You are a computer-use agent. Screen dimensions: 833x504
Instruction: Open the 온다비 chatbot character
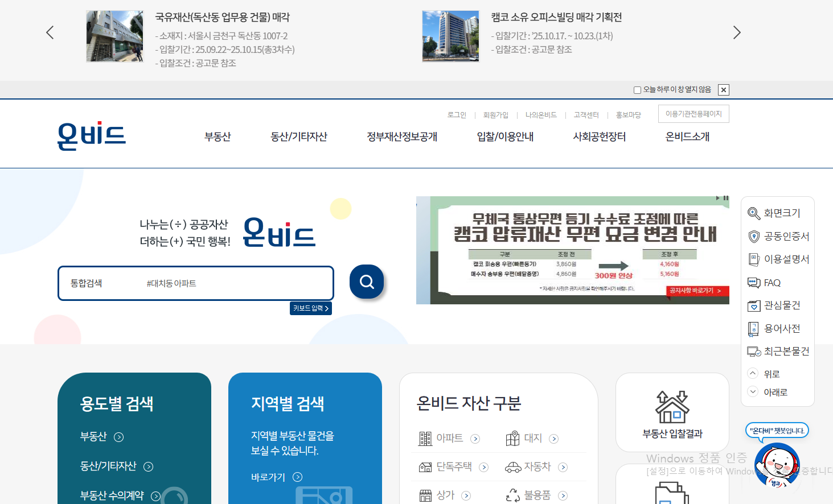coord(777,466)
